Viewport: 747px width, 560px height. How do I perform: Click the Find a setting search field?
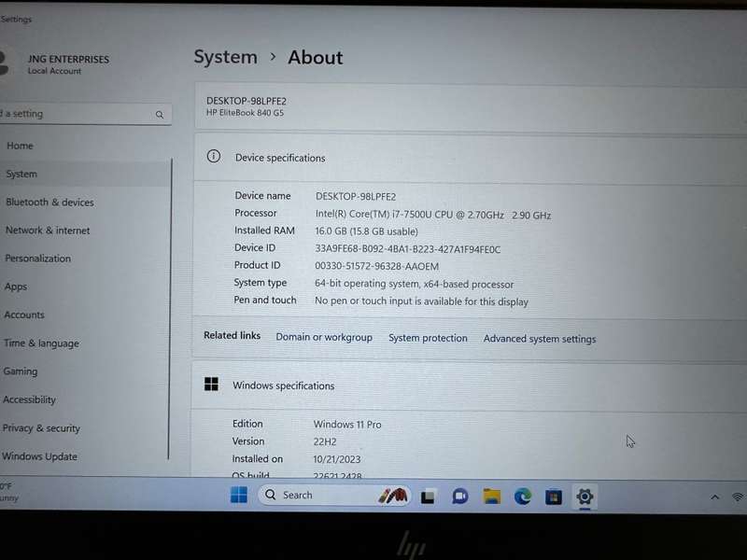pos(85,114)
